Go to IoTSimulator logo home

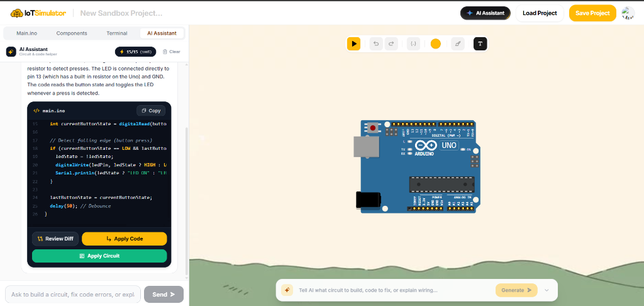click(x=38, y=13)
